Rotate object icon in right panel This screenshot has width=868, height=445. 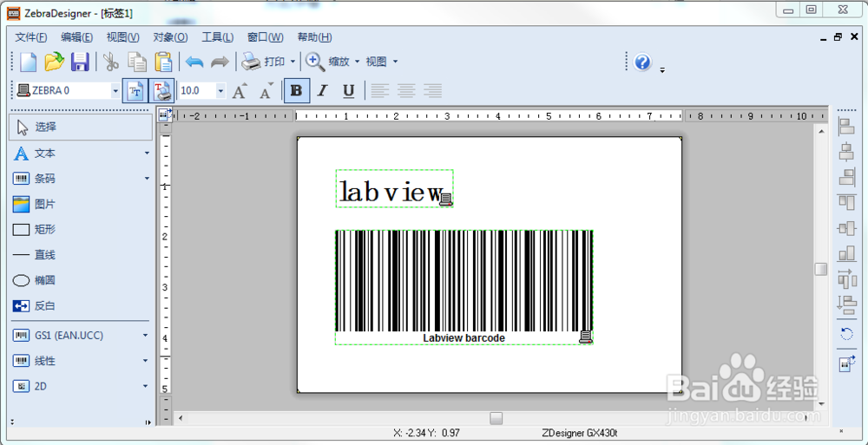(x=847, y=333)
